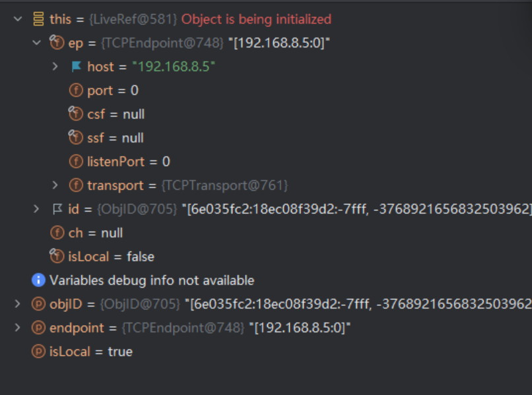This screenshot has height=395, width=532.
Task: Click the 'Object is being initialized' message
Action: click(x=256, y=19)
